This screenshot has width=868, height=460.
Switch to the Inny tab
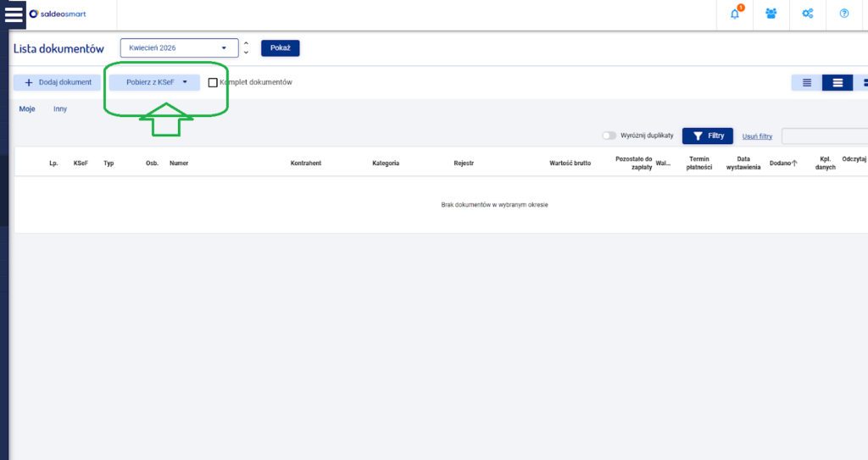60,109
